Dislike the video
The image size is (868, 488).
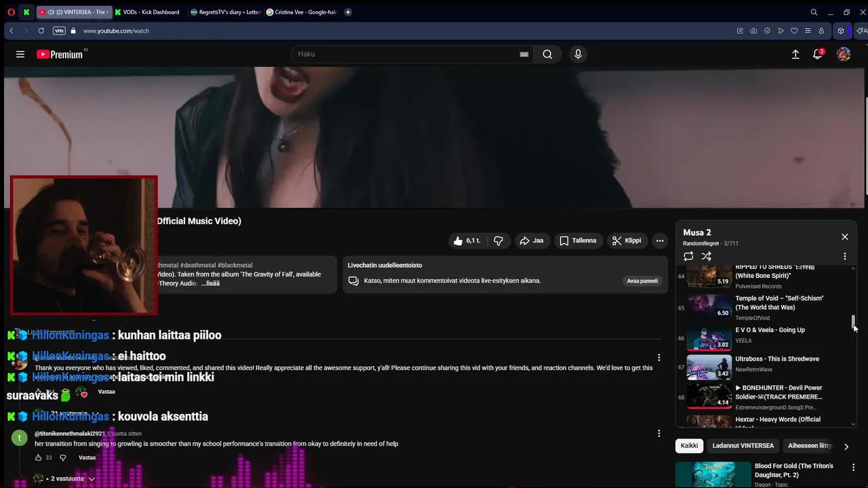[x=498, y=241]
